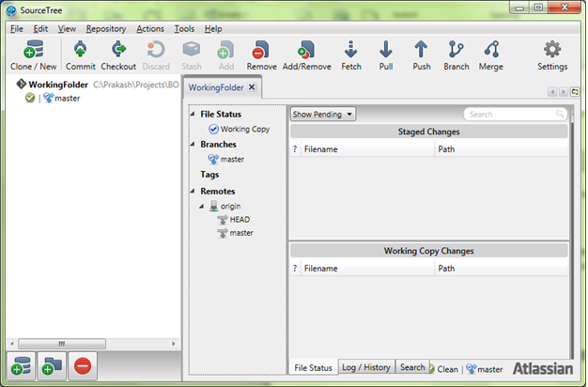Click the Commit toolbar icon
This screenshot has width=588, height=387.
tap(80, 50)
